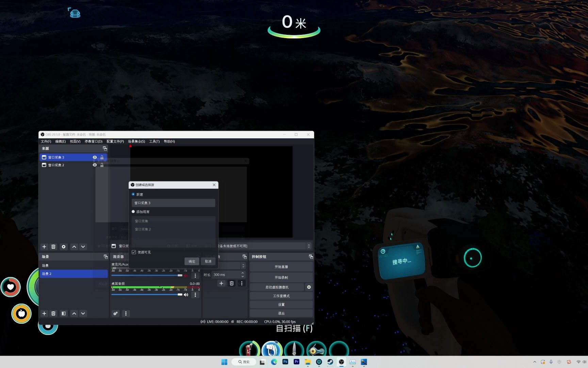Open the 停靠窗口(D) menu
This screenshot has width=588, height=368.
click(94, 141)
